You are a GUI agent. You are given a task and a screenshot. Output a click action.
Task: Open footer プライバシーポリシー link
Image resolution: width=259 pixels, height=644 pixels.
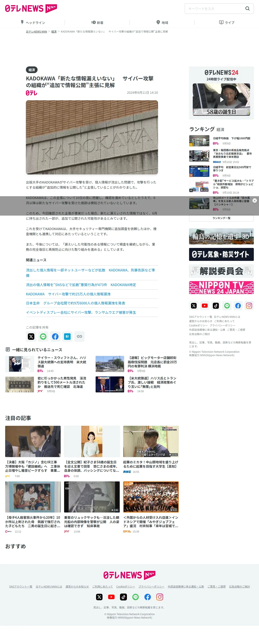pos(151,586)
